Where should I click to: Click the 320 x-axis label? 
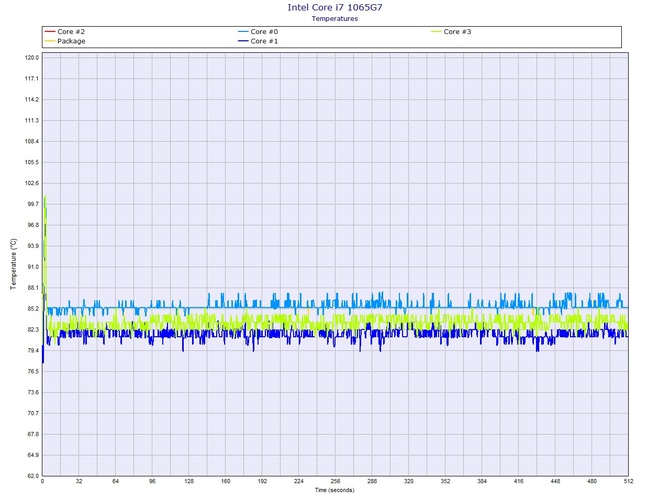click(409, 481)
